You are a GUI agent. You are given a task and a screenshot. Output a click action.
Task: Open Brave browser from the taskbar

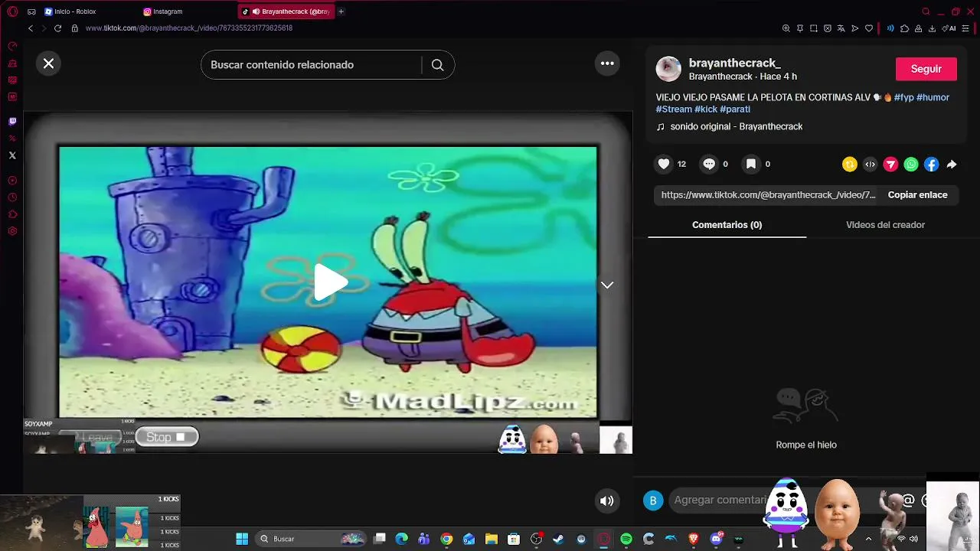point(694,539)
